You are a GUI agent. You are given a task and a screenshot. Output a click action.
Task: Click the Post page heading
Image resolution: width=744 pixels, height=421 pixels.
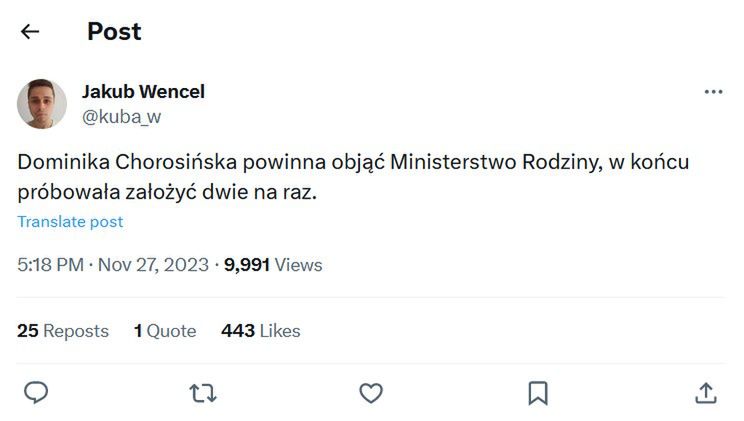[x=114, y=32]
